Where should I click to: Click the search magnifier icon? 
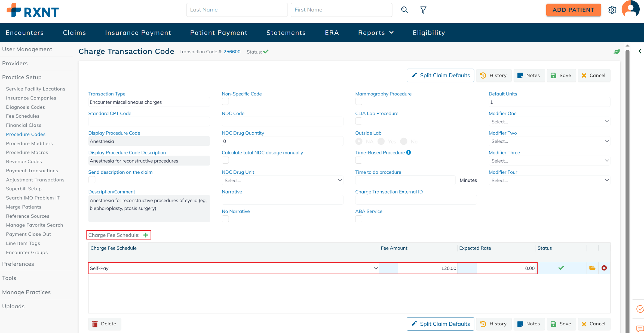[404, 10]
